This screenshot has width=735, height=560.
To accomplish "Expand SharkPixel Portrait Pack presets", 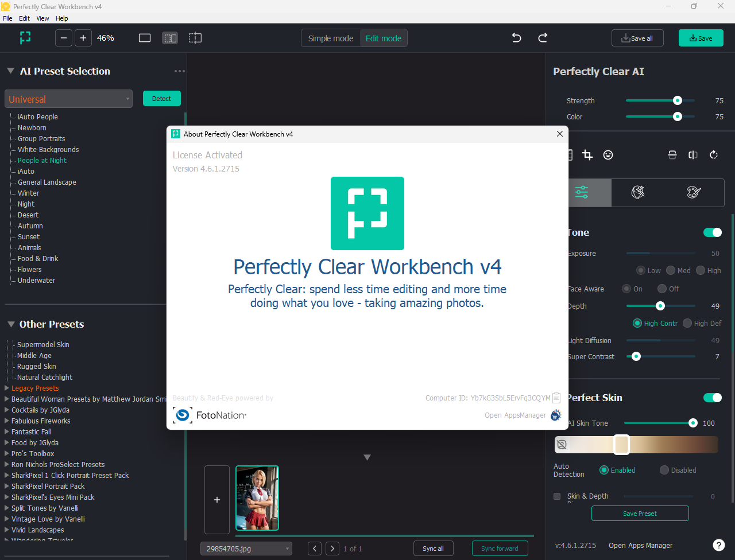I will coord(7,487).
